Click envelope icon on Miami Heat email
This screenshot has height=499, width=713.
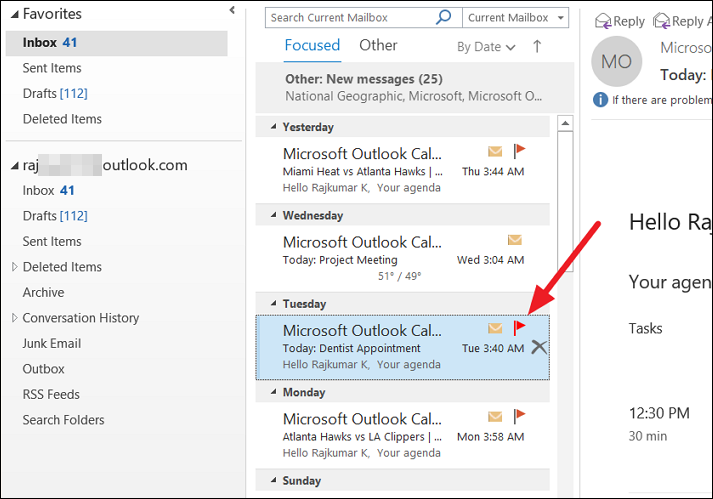495,151
